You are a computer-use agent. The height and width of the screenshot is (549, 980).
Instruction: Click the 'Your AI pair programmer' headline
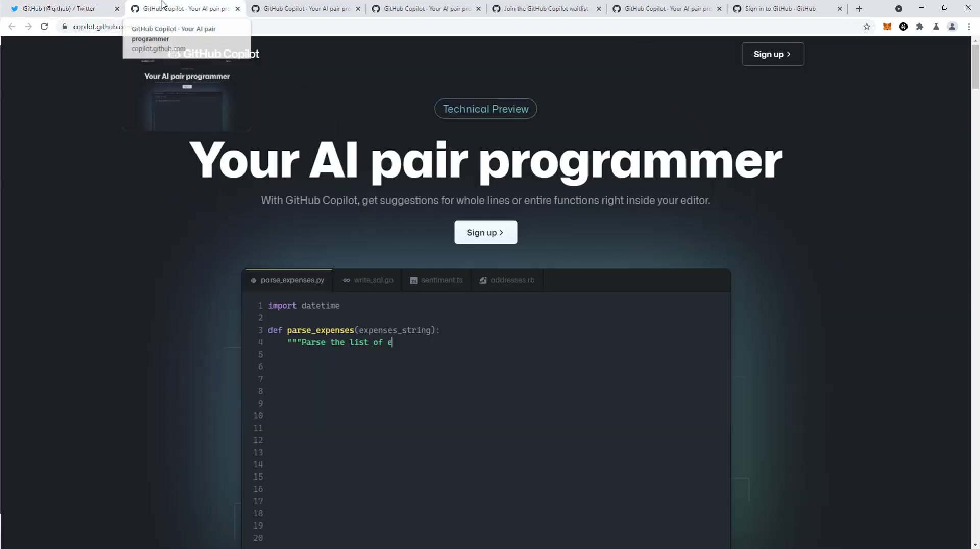pyautogui.click(x=485, y=162)
